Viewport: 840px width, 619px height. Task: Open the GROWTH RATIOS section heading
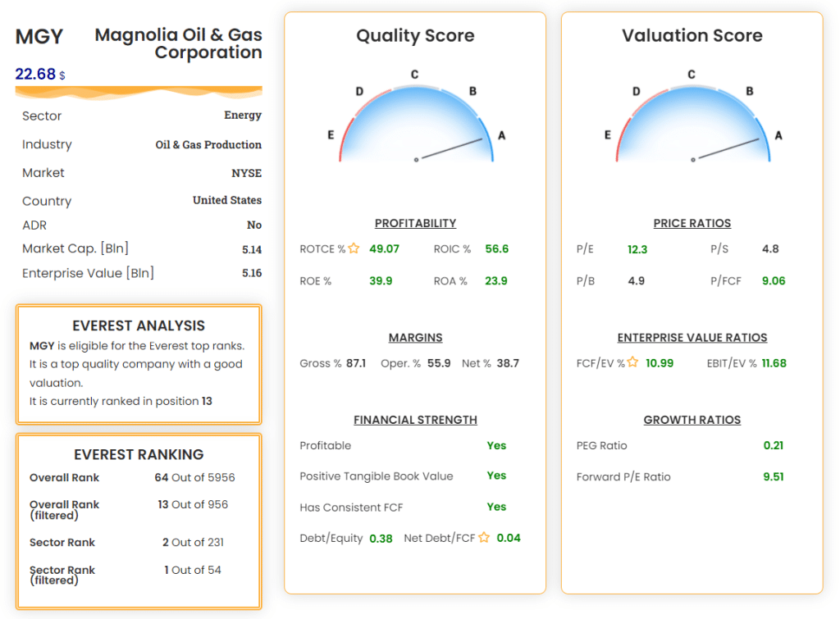(x=692, y=421)
